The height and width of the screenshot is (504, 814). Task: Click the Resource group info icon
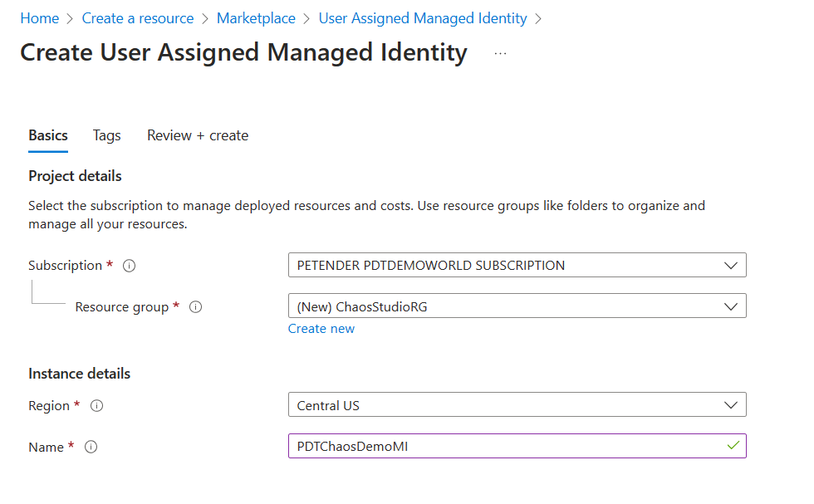pyautogui.click(x=196, y=307)
